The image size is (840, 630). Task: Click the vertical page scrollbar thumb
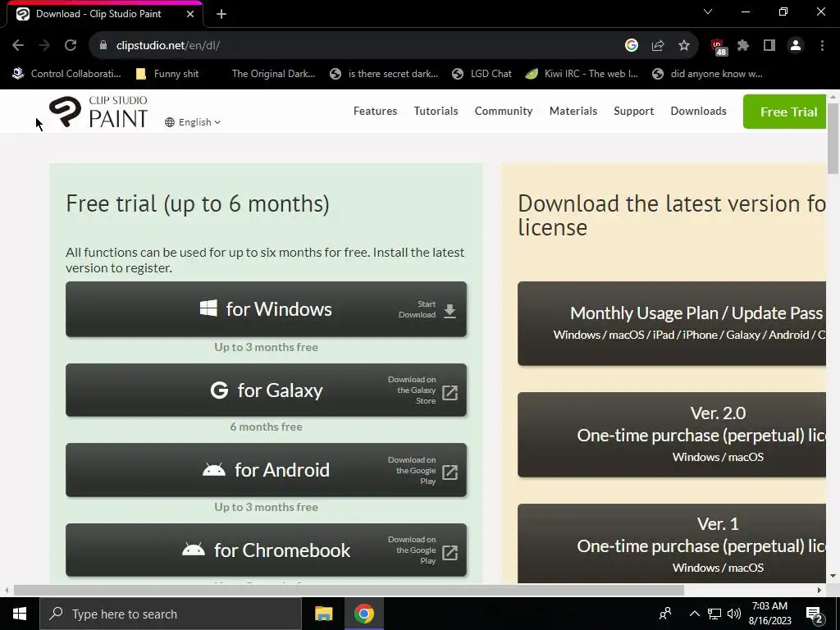click(x=833, y=138)
